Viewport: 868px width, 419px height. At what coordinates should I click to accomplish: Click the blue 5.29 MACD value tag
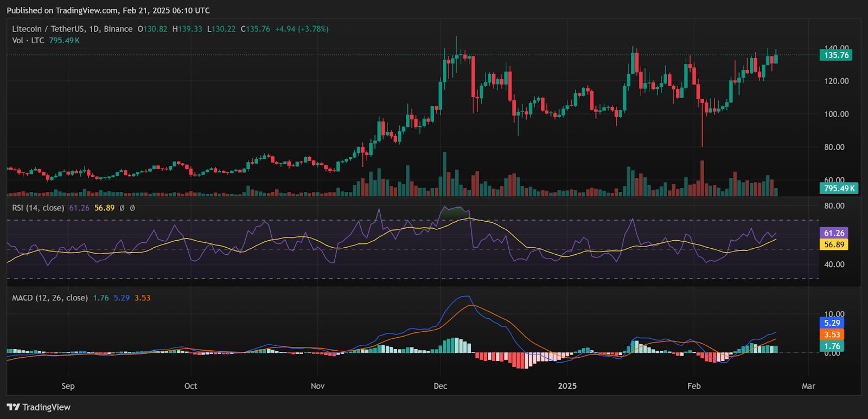tap(832, 323)
